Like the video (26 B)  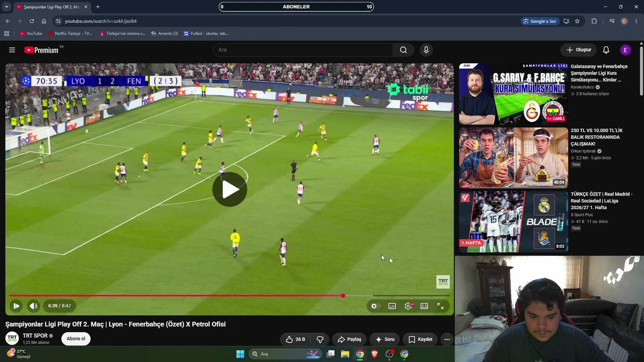[295, 339]
